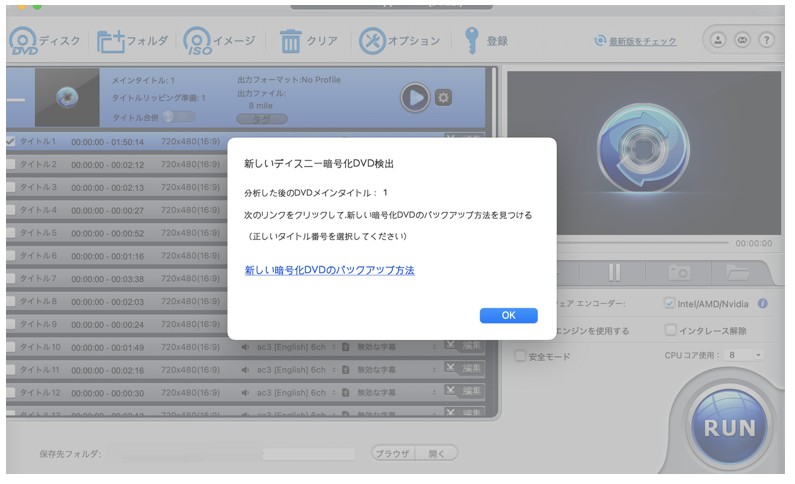The image size is (795, 484).
Task: Click the user account icon
Action: pos(718,40)
